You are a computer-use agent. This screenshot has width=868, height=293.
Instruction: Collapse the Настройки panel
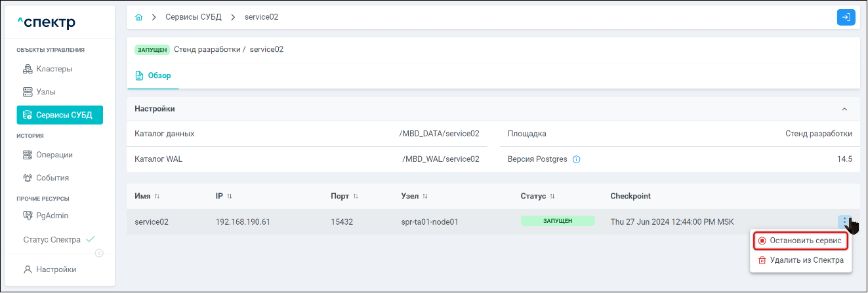click(x=844, y=109)
